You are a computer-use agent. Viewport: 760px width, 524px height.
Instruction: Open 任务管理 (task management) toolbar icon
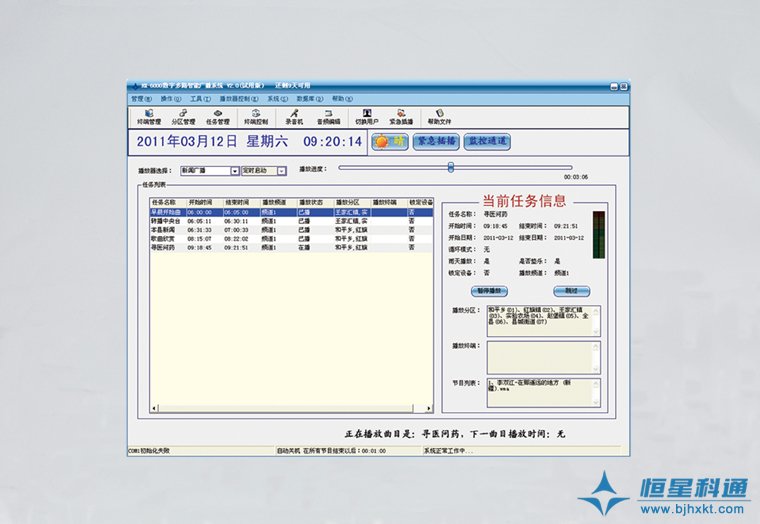click(x=218, y=116)
